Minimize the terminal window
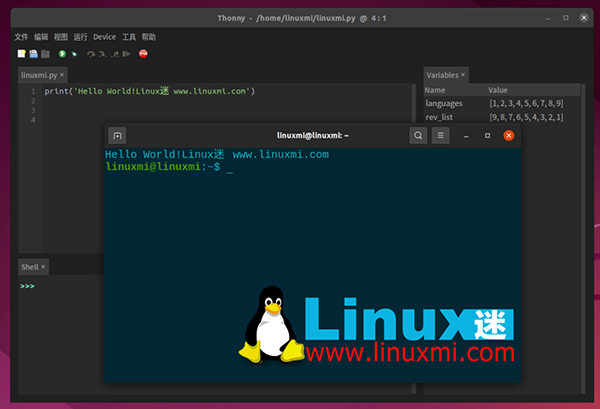 pyautogui.click(x=466, y=136)
